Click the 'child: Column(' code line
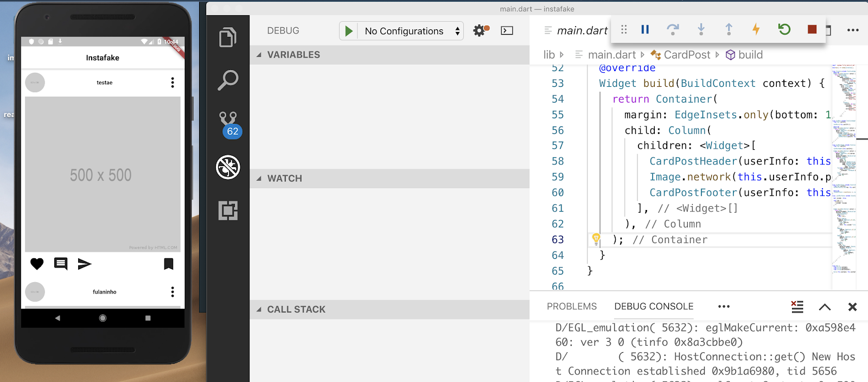The height and width of the screenshot is (382, 868). click(668, 131)
